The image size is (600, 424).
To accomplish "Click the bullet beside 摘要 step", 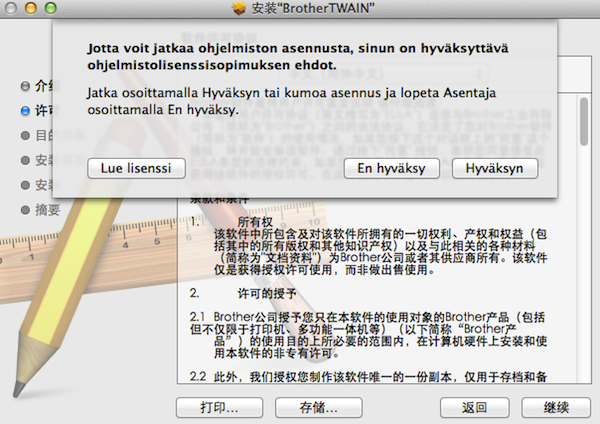I will (25, 210).
